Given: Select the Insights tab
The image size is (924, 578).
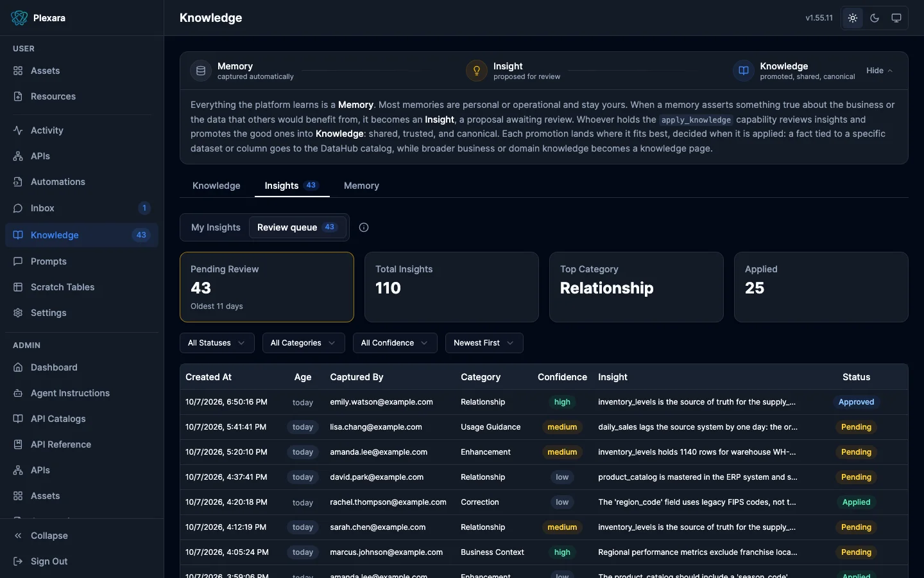Looking at the screenshot, I should click(292, 186).
